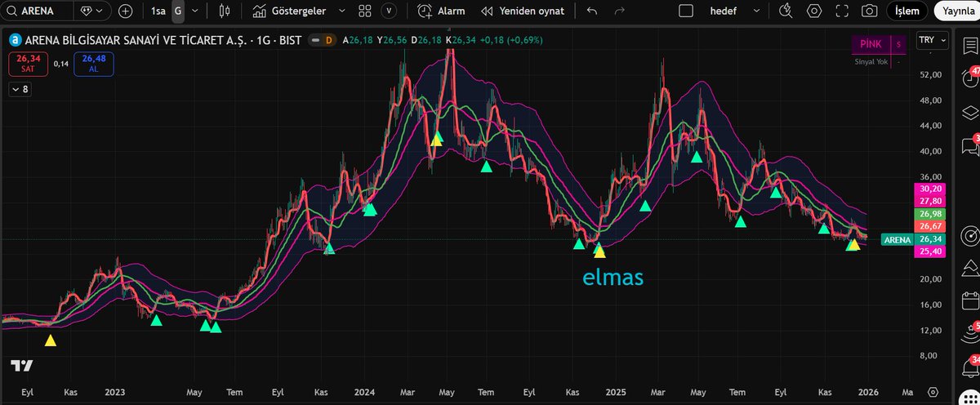Enter fullscreen mode
The height and width of the screenshot is (405, 980).
click(842, 11)
